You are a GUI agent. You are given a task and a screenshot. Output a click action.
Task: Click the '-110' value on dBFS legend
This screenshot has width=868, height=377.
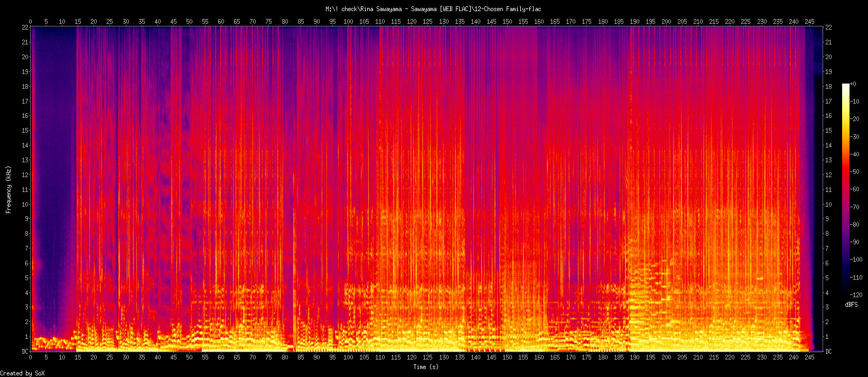(855, 277)
